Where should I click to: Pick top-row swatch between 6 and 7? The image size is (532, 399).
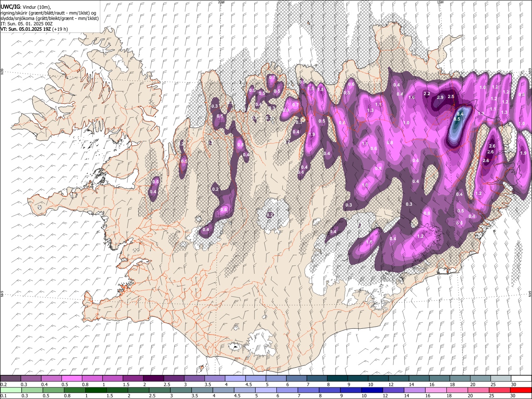click(296, 379)
